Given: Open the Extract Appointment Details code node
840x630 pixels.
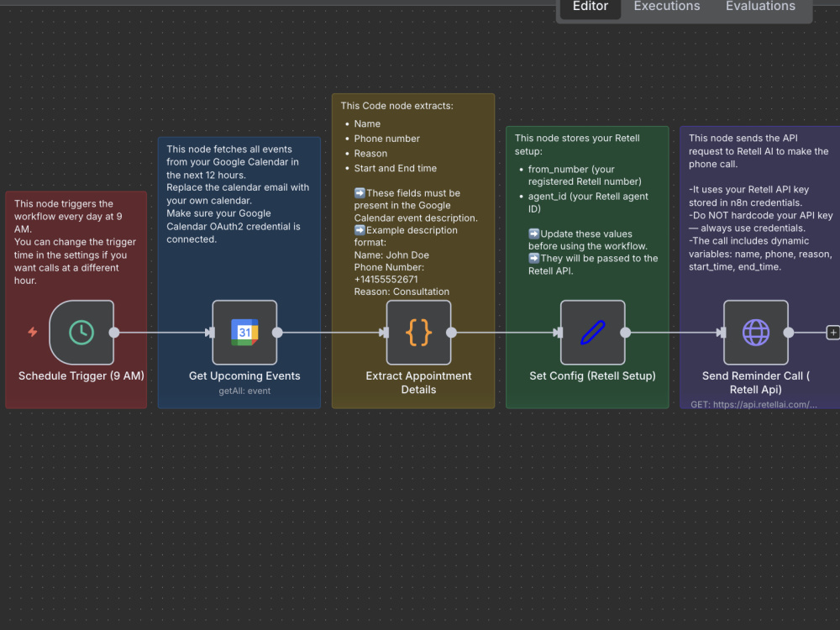Looking at the screenshot, I should (418, 332).
